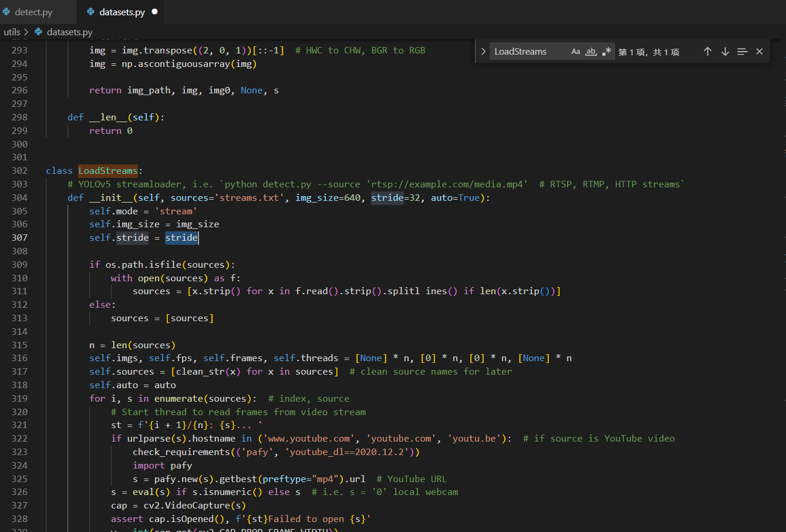Select the datasets.py tab
The image size is (786, 532).
coord(122,12)
